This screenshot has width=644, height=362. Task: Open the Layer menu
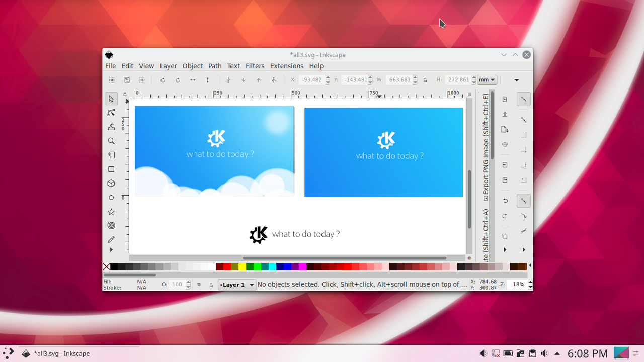pos(168,66)
